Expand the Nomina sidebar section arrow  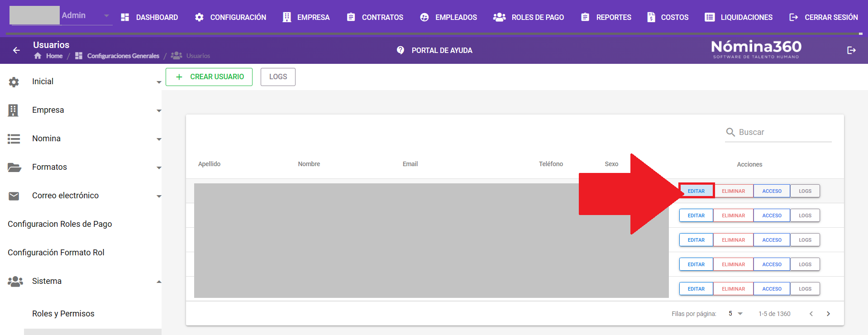click(159, 139)
